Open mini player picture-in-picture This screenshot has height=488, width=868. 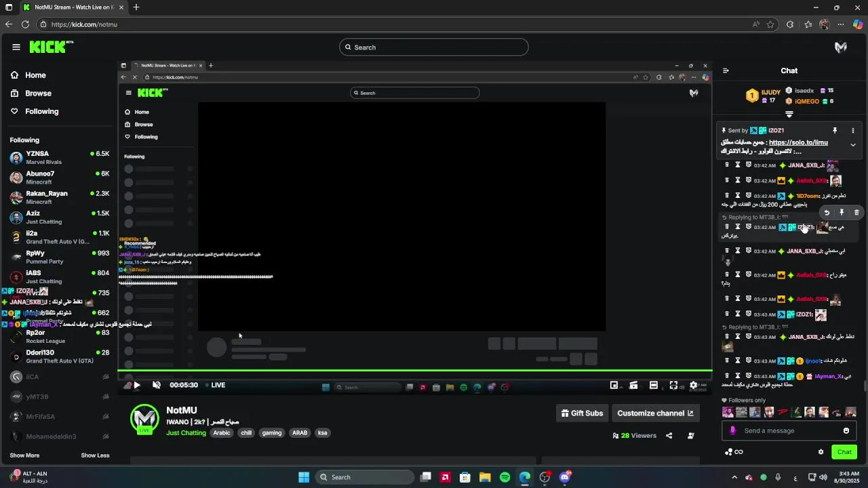pyautogui.click(x=614, y=385)
